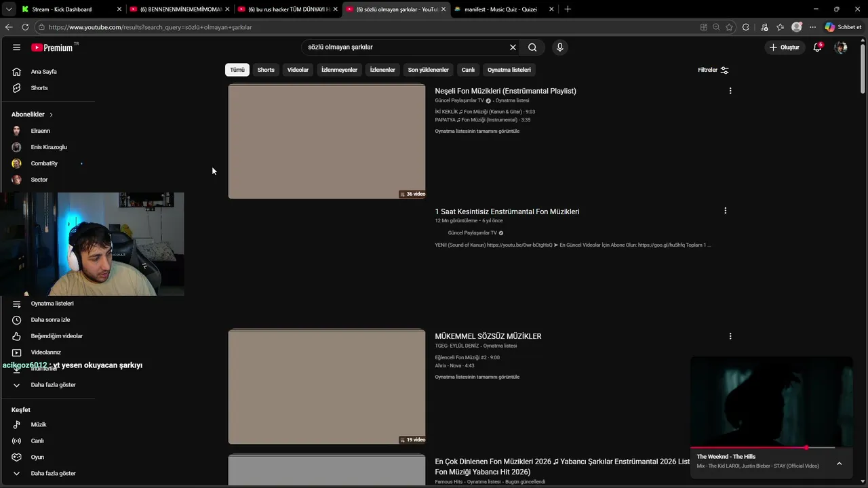This screenshot has width=868, height=488.
Task: Open YouTube notifications bell
Action: click(817, 47)
